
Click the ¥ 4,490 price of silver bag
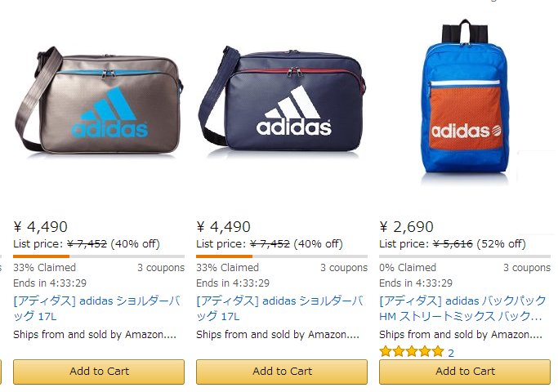pyautogui.click(x=41, y=227)
